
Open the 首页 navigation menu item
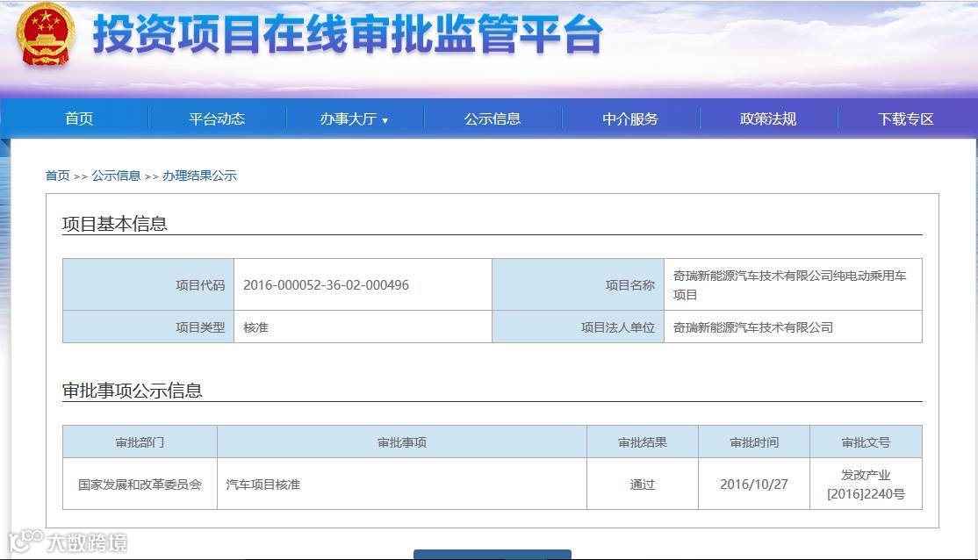click(x=79, y=118)
